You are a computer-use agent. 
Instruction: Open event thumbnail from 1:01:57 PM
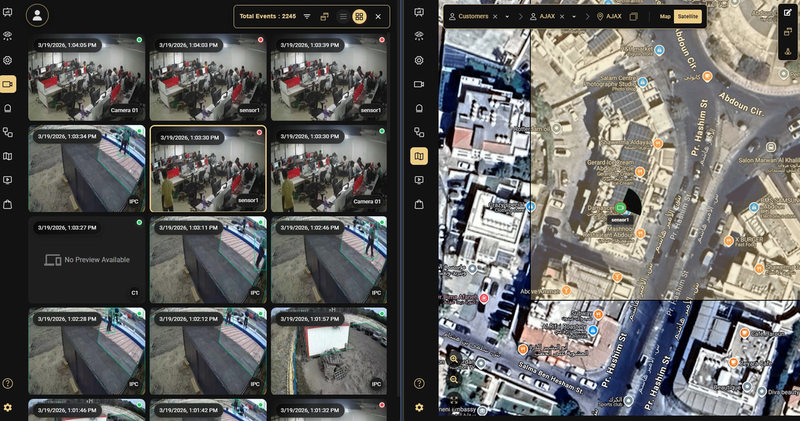tap(329, 351)
